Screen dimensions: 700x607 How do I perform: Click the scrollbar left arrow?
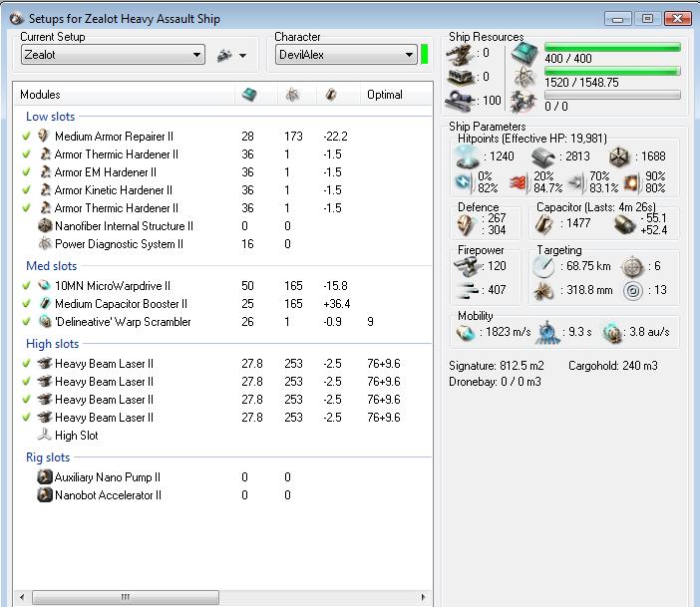(x=22, y=597)
